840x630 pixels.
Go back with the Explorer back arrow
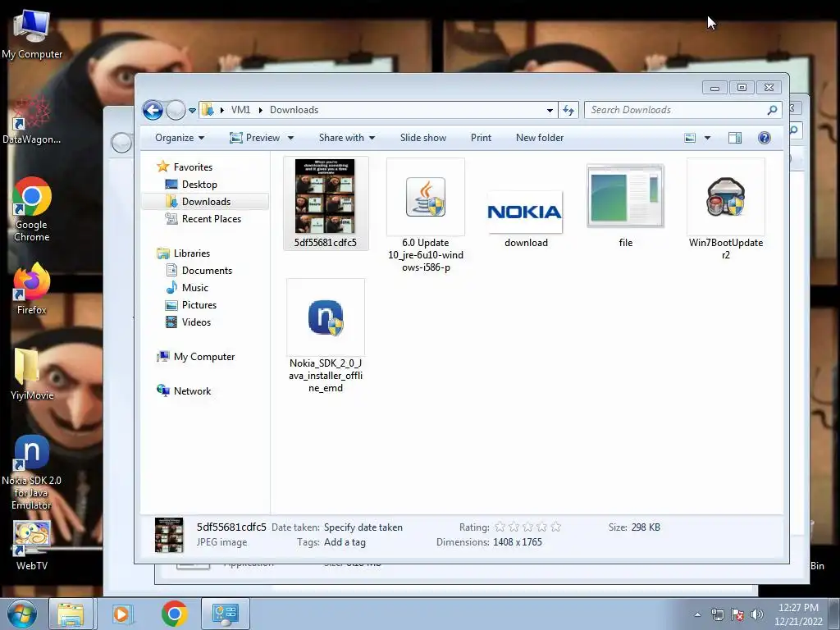[153, 111]
